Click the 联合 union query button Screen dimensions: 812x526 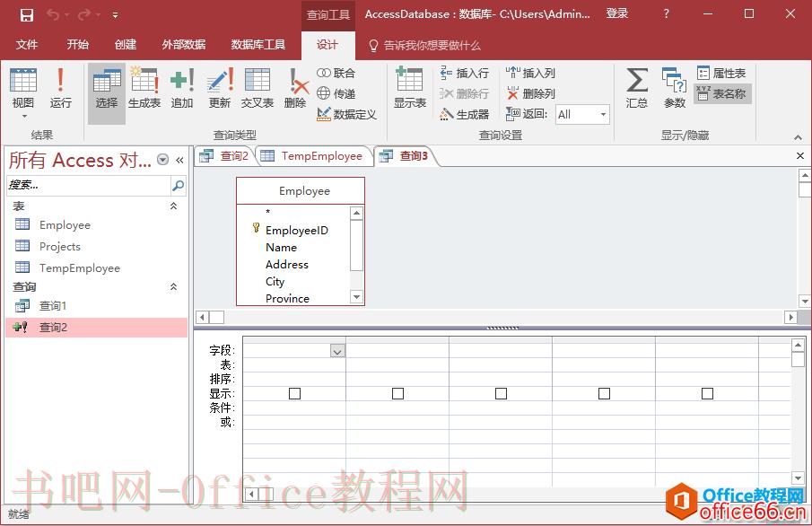click(336, 73)
